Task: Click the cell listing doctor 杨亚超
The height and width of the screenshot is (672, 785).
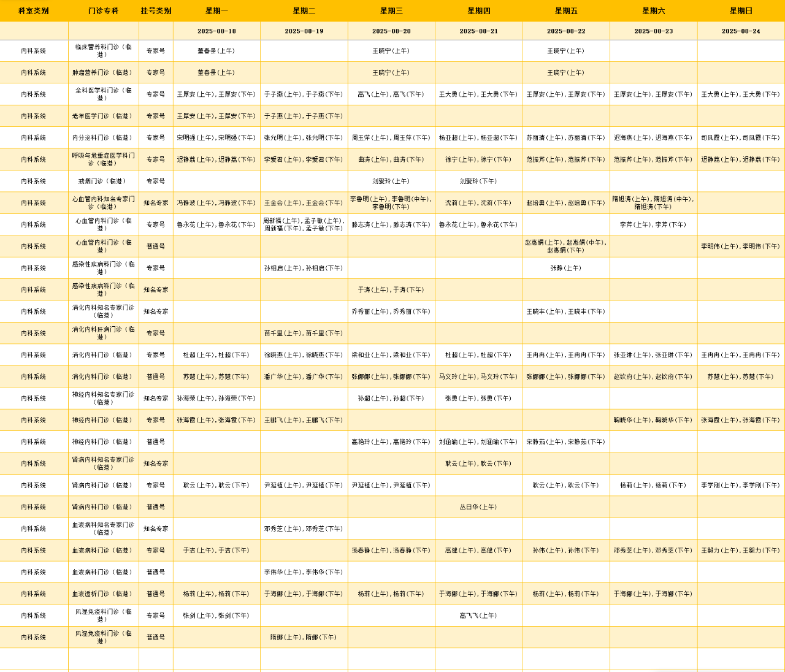Action: tap(479, 138)
